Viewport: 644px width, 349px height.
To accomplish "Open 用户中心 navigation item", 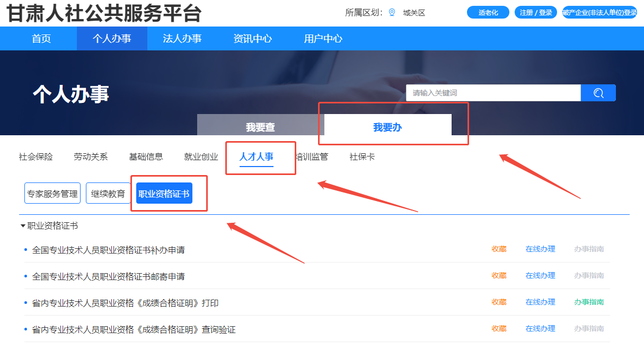I will 323,38.
